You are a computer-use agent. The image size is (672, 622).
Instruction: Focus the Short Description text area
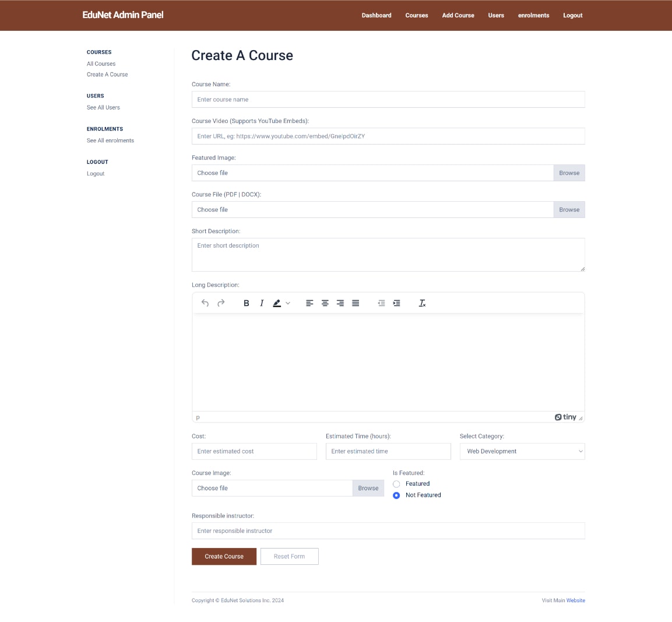[388, 255]
